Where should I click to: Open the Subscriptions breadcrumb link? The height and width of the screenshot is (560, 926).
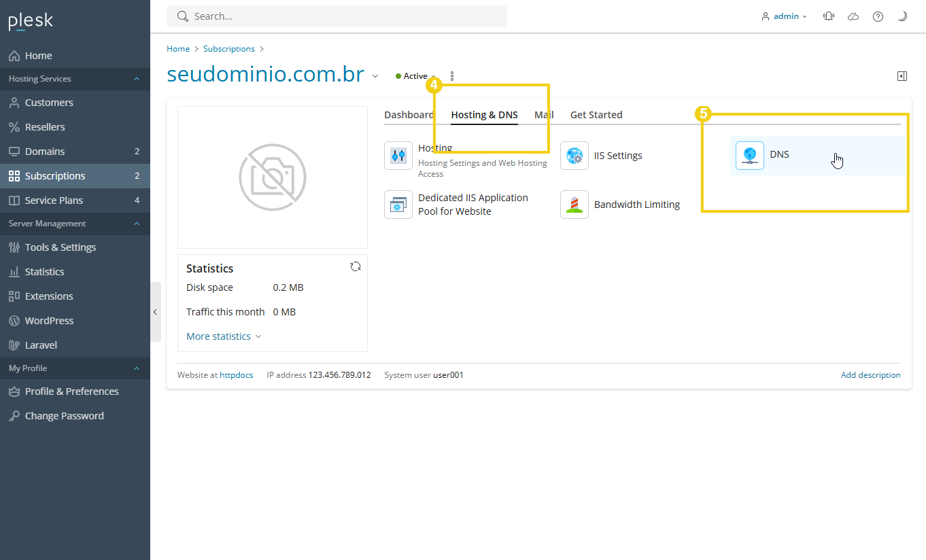click(x=228, y=48)
